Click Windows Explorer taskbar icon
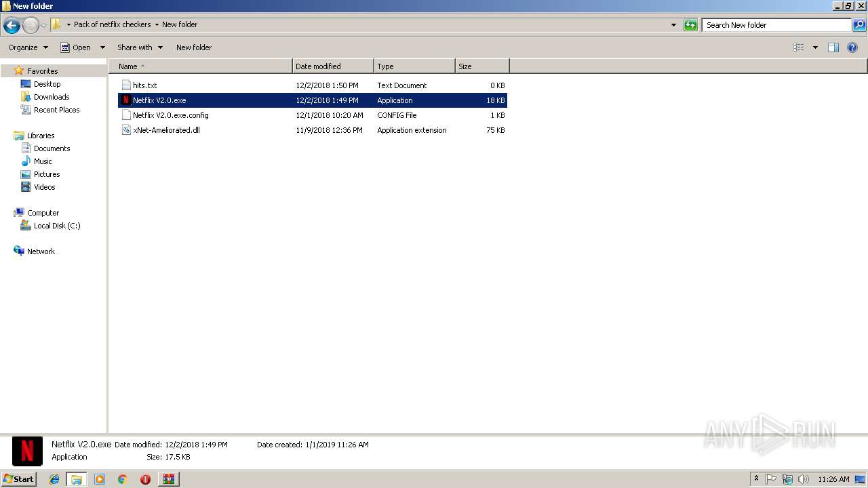The width and height of the screenshot is (868, 488). [77, 479]
